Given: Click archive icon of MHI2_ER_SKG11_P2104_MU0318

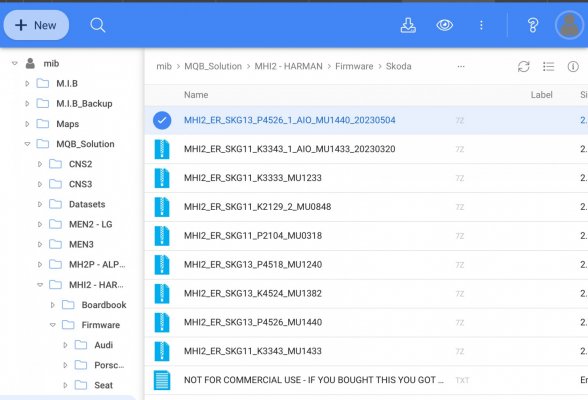Looking at the screenshot, I should click(x=162, y=236).
